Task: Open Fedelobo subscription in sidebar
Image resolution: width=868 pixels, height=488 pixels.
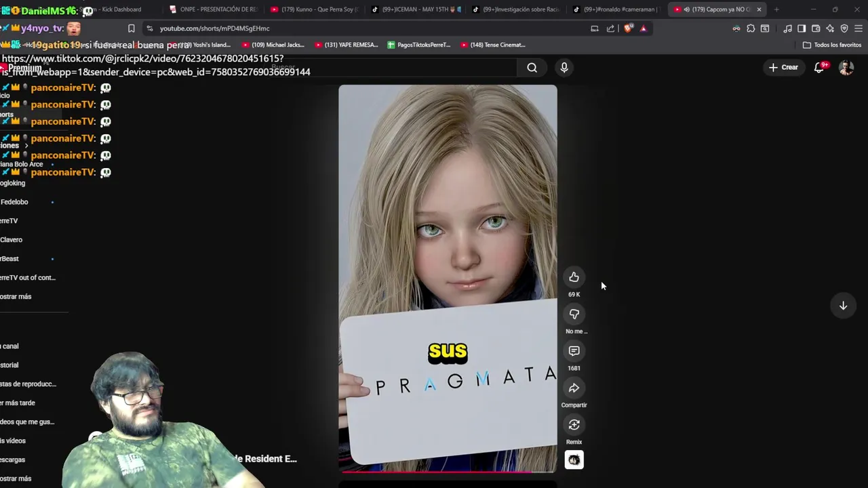Action: coord(14,202)
